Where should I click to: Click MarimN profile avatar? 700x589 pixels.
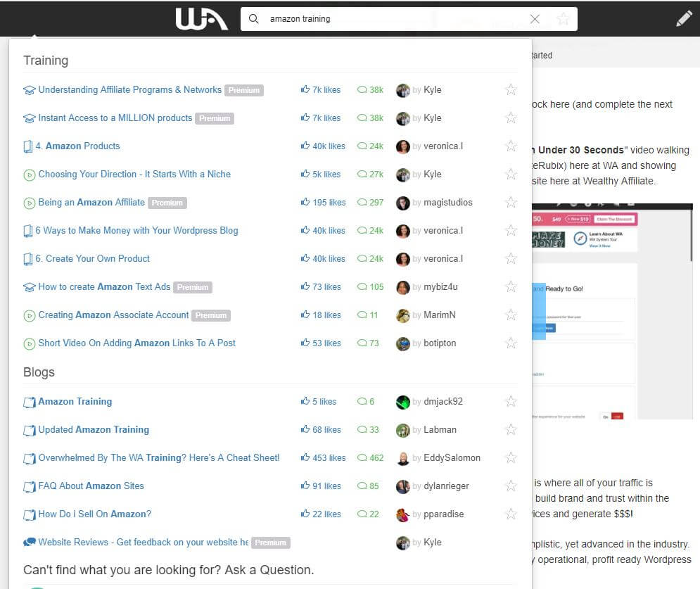[x=402, y=315]
